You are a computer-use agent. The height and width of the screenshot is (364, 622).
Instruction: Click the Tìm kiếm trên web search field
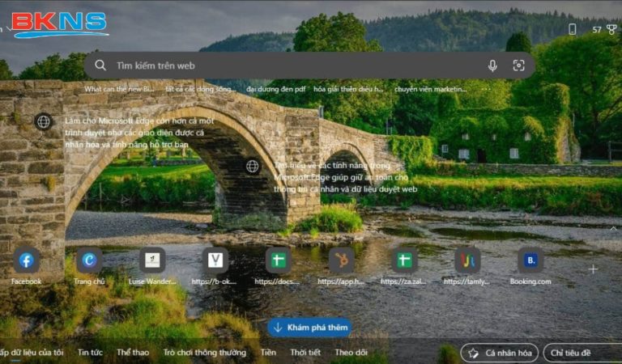point(309,66)
